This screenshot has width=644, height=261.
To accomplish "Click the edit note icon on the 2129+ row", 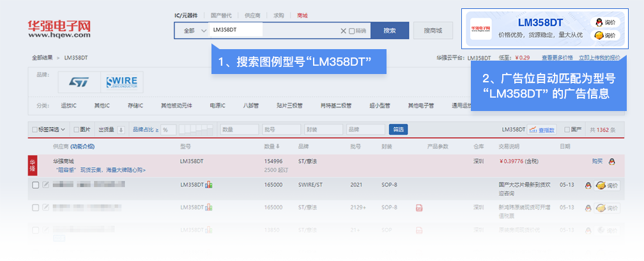I will 45,207.
